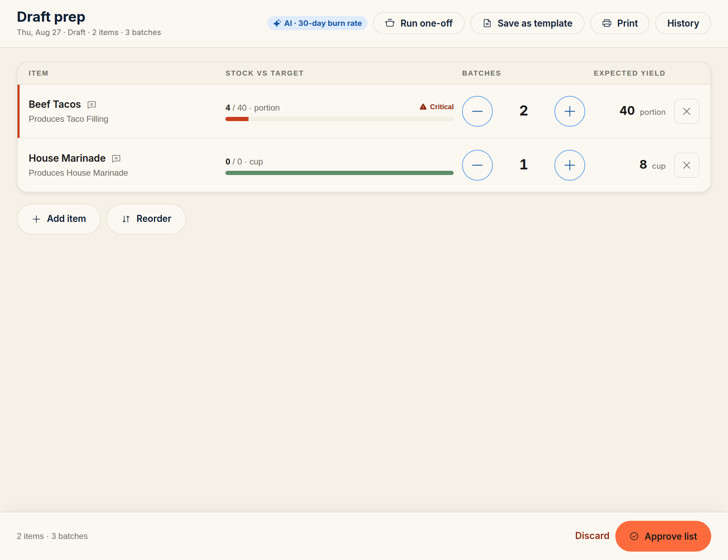The image size is (728, 560).
Task: Click the Critical warning indicator
Action: point(436,107)
